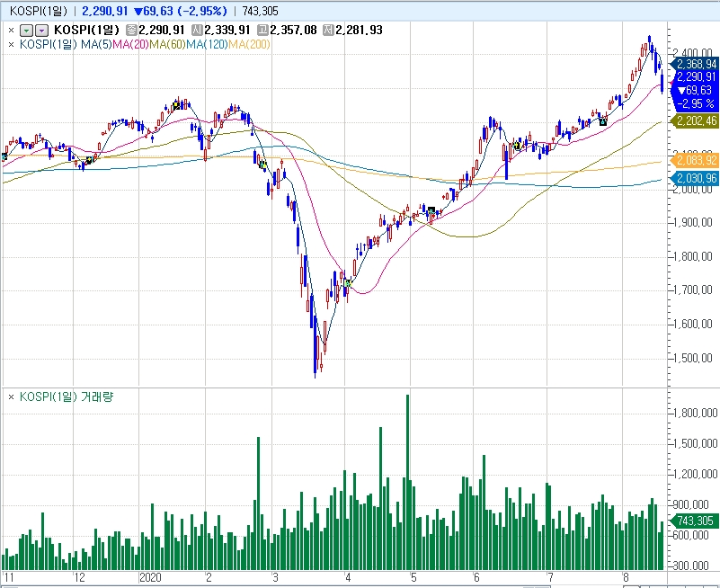
Task: Select the MA(120) legend label
Action: 206,43
